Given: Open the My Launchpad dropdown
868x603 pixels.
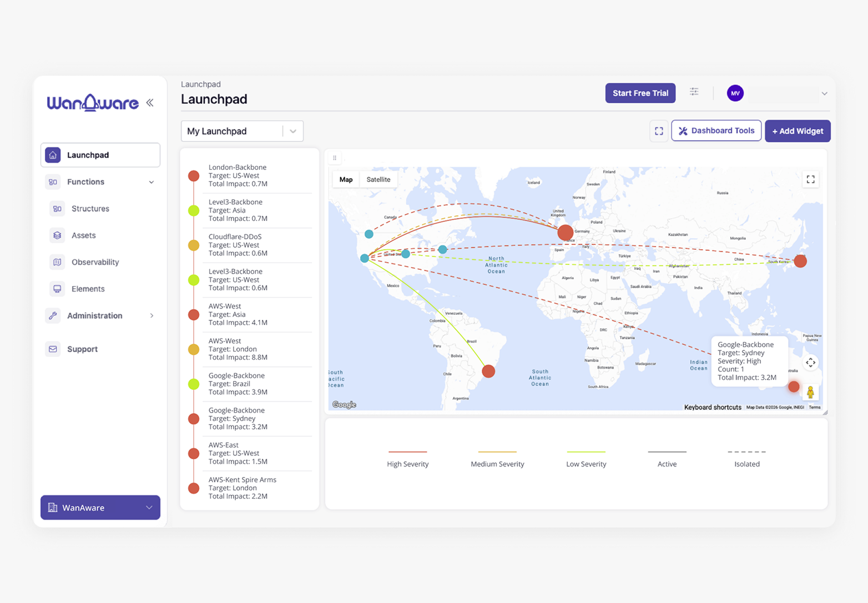Looking at the screenshot, I should 242,131.
